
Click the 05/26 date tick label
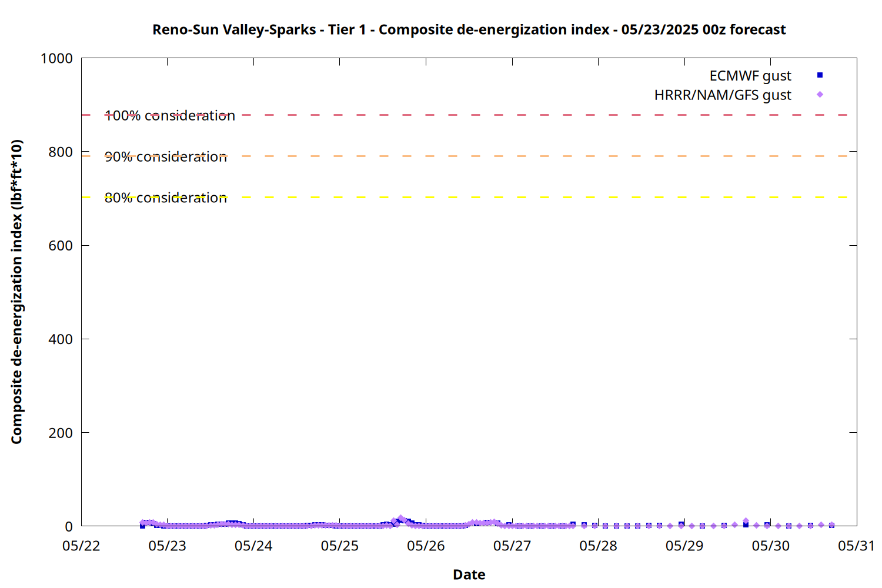(426, 546)
